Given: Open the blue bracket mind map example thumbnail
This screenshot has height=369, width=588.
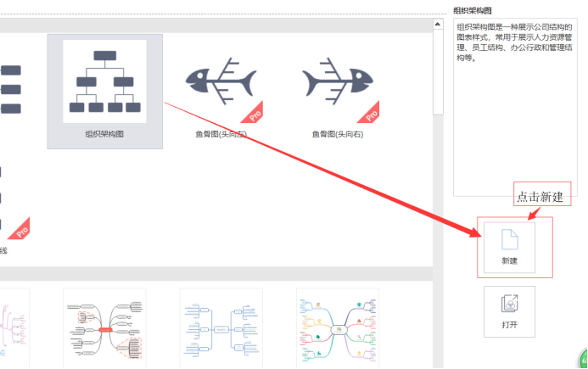Looking at the screenshot, I should tap(221, 329).
